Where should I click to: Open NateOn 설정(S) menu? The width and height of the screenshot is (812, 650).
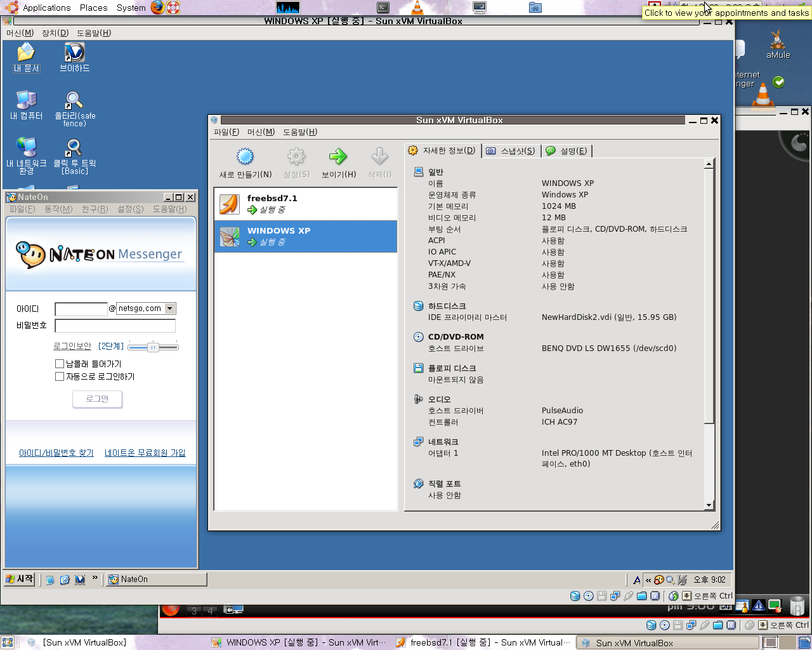pyautogui.click(x=131, y=209)
